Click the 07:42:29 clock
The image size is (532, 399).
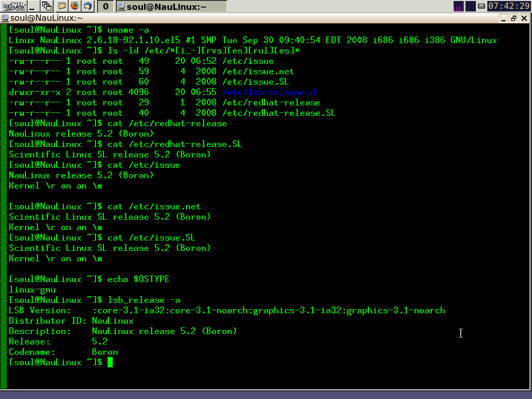[x=509, y=6]
